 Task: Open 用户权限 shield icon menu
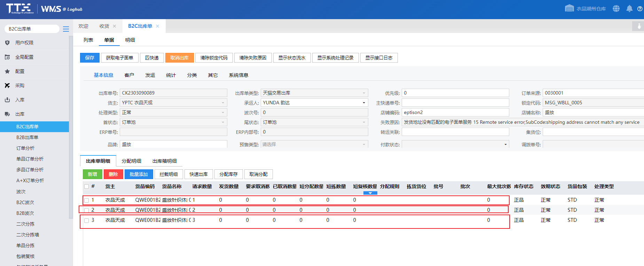click(7, 43)
